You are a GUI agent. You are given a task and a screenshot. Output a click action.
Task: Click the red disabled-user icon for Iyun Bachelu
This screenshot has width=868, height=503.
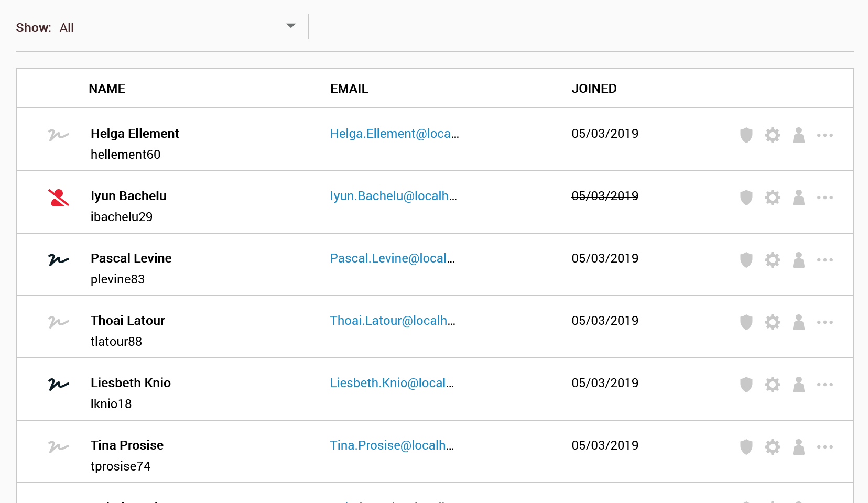click(x=59, y=198)
